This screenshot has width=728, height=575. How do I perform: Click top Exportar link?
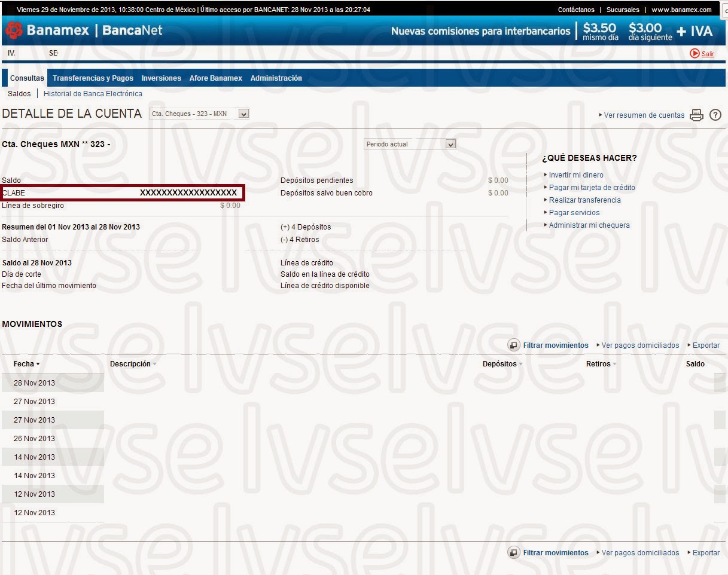[x=706, y=345]
